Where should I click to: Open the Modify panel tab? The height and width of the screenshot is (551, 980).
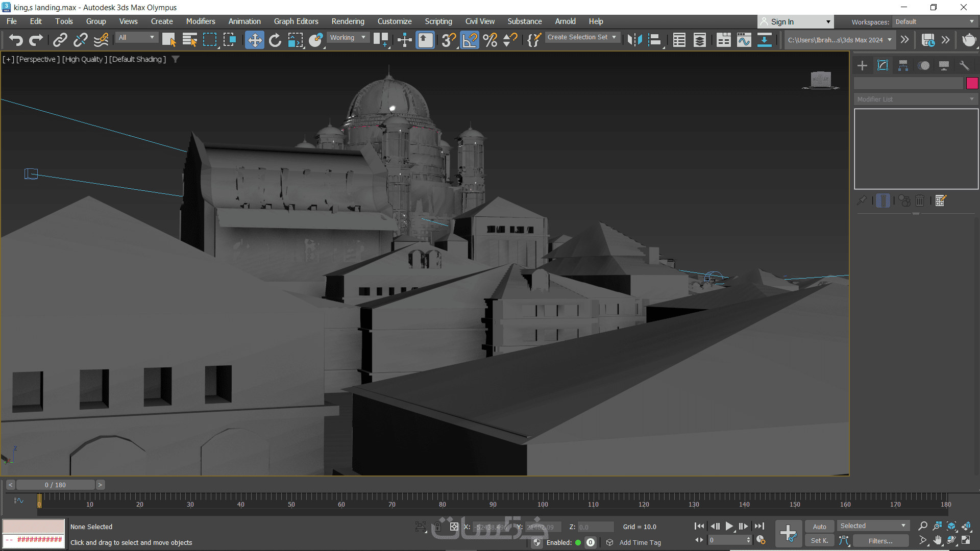(883, 65)
